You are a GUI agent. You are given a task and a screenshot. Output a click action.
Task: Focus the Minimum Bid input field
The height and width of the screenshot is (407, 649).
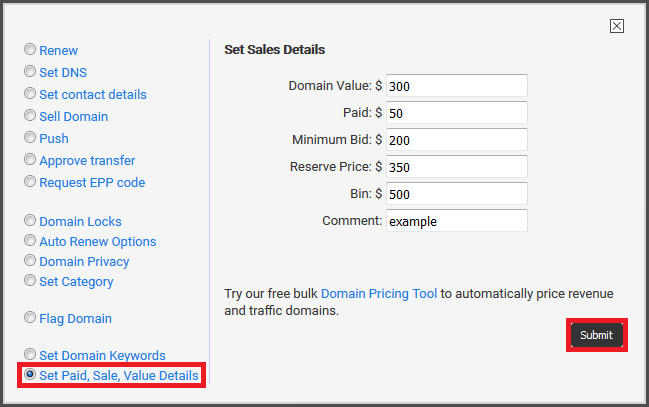point(457,140)
